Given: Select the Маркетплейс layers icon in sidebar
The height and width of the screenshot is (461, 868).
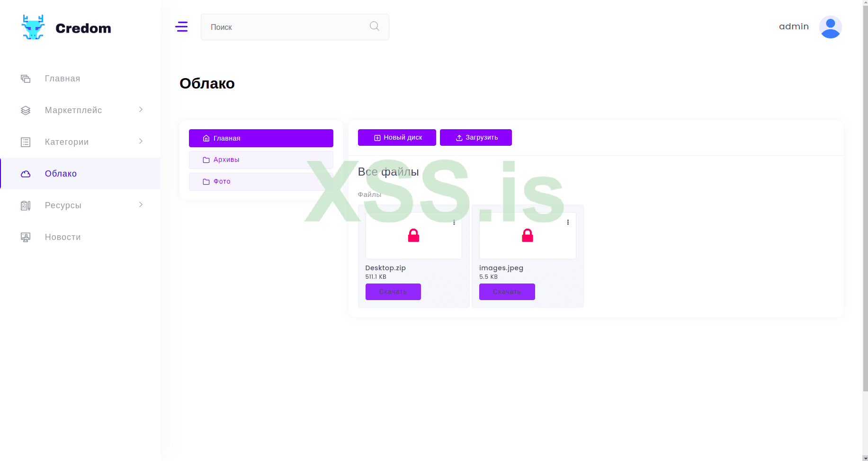Looking at the screenshot, I should pyautogui.click(x=25, y=110).
